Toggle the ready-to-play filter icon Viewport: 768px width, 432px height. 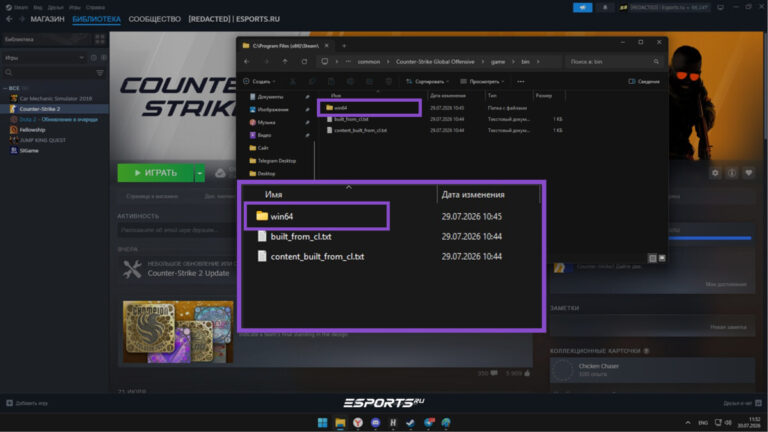[x=103, y=58]
